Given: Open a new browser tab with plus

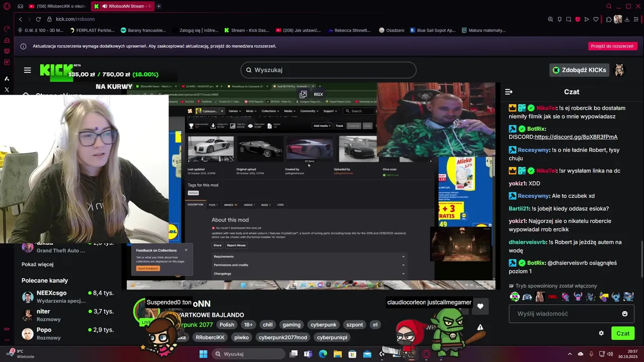Looking at the screenshot, I should click(158, 6).
